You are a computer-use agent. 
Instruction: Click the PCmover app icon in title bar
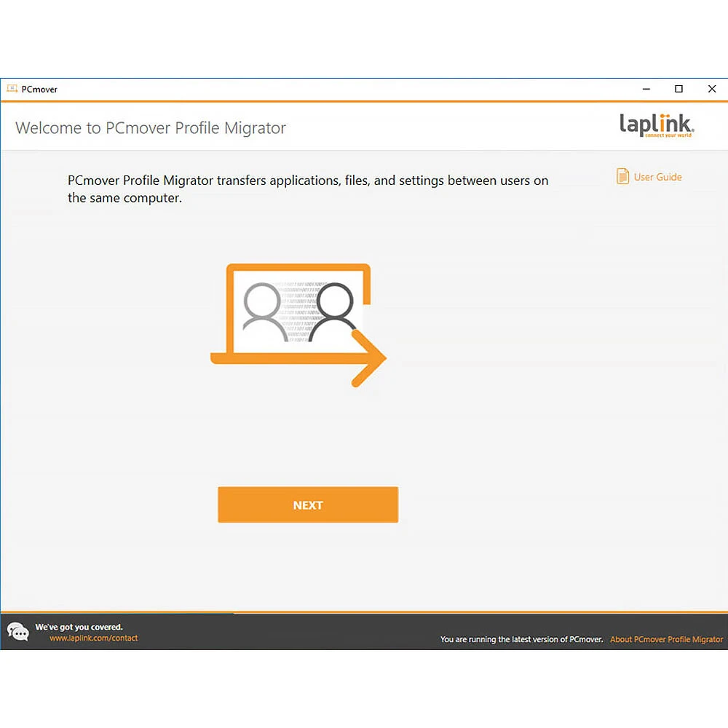[x=12, y=89]
